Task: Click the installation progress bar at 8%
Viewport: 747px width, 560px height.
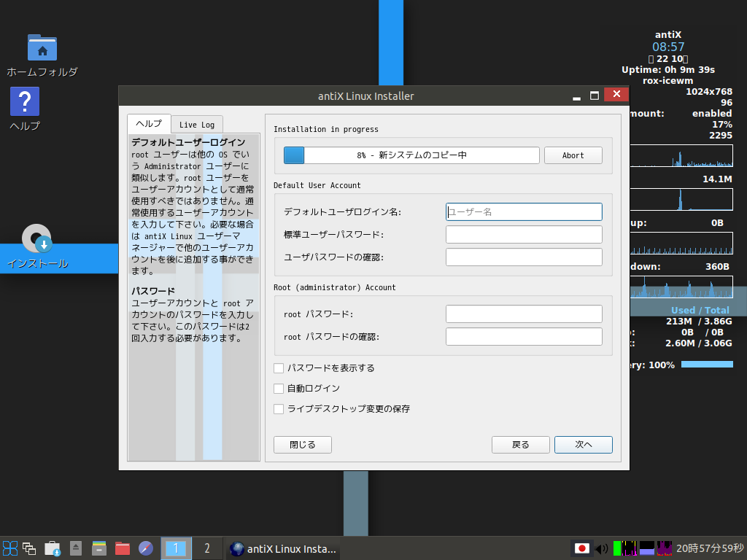Action: [x=411, y=155]
